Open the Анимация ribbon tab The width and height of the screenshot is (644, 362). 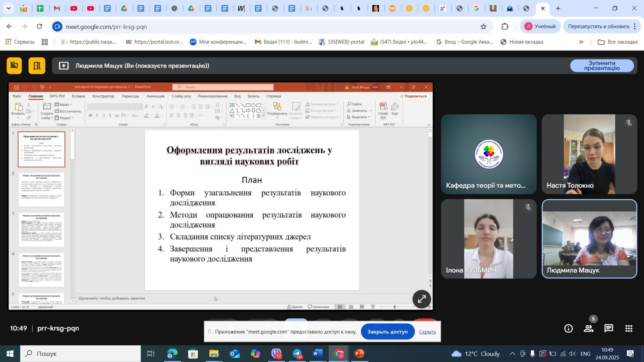[x=155, y=96]
